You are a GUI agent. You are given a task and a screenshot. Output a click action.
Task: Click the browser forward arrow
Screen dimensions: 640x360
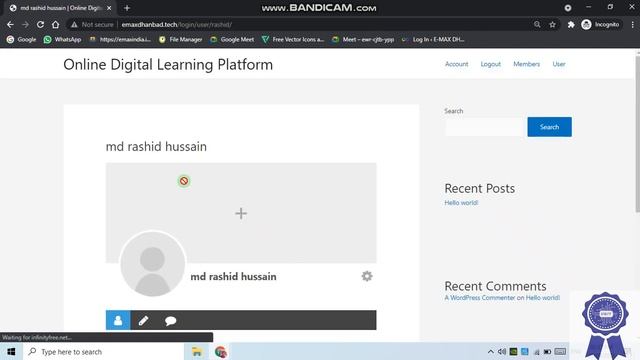(25, 24)
